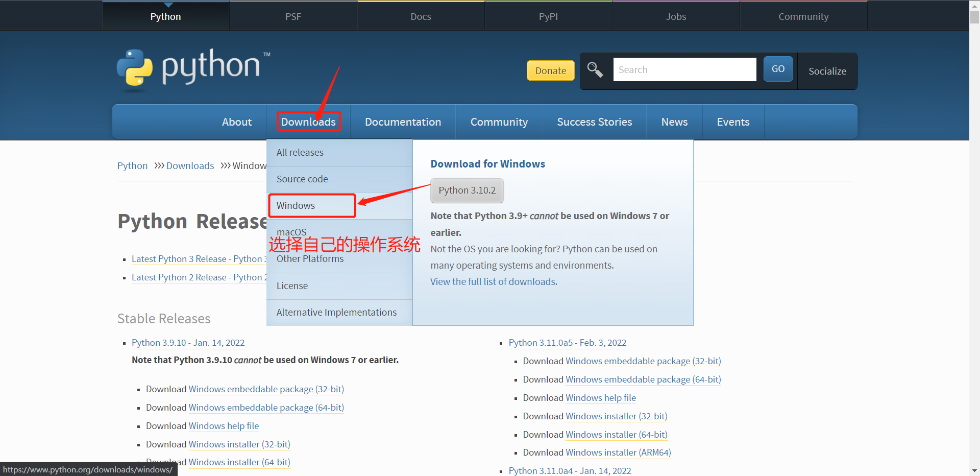980x476 pixels.
Task: Download 3.9.10 Windows embeddable package (32-bit)
Action: tap(266, 389)
